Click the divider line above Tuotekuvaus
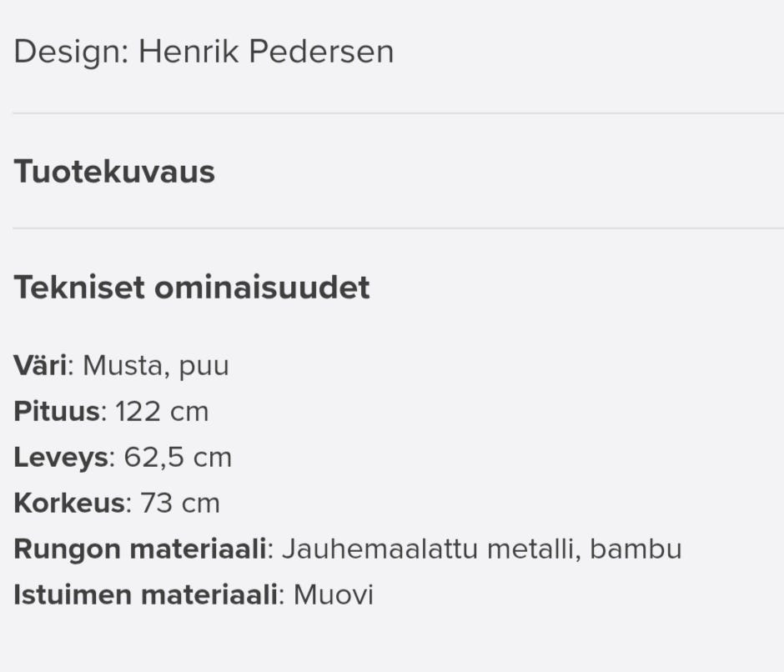This screenshot has width=784, height=672. [392, 113]
